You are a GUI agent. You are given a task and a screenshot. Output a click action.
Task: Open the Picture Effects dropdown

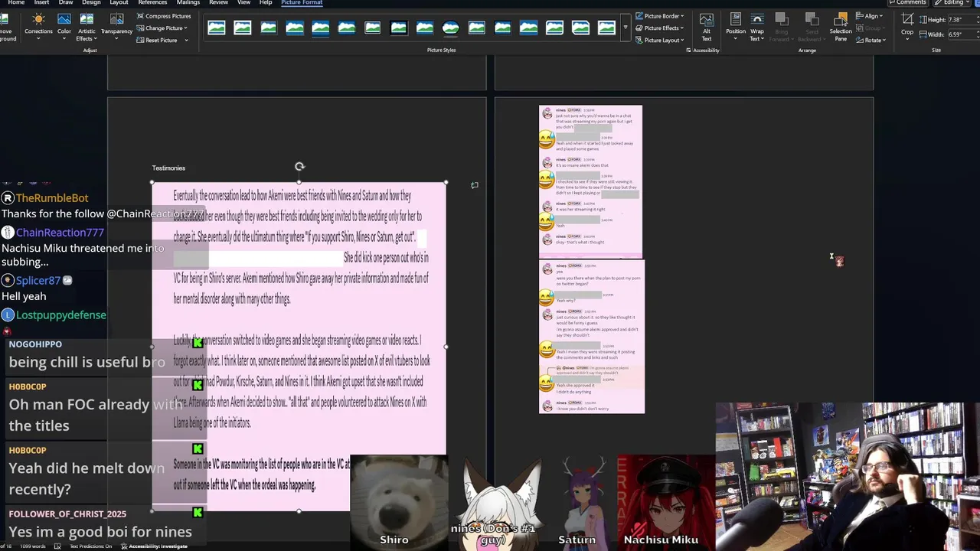[659, 28]
